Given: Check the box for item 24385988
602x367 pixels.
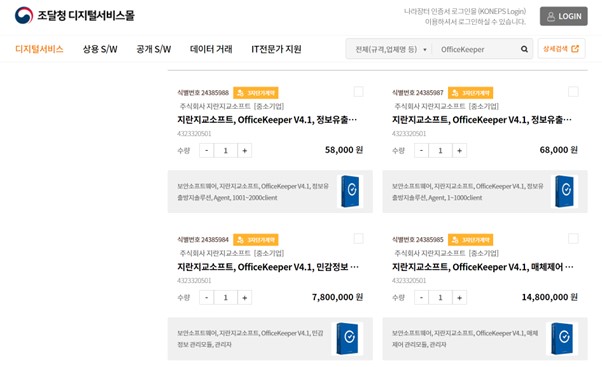Looking at the screenshot, I should tap(358, 92).
